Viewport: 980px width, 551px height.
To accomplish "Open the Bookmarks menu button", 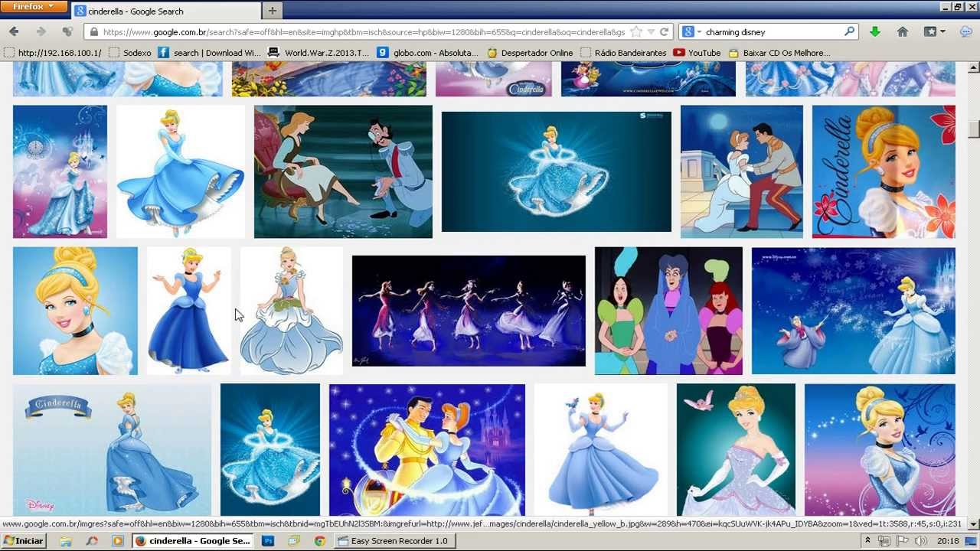I will click(934, 32).
